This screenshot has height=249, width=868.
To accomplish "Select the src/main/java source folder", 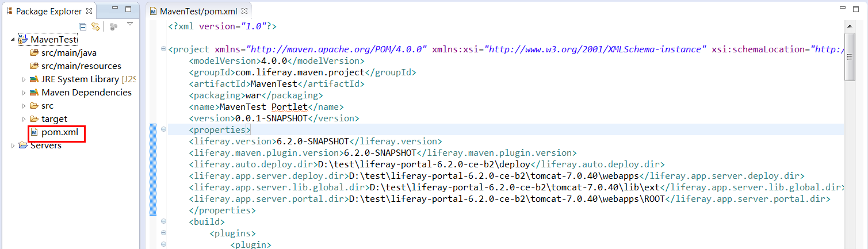I will coord(68,53).
